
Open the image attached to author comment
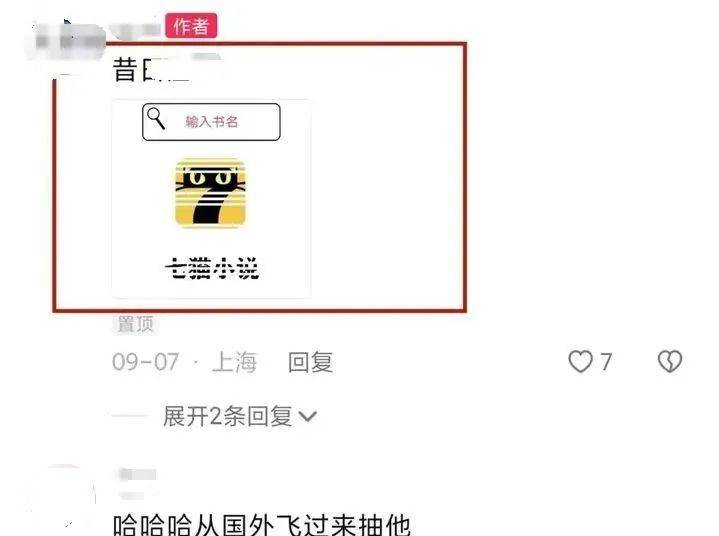click(x=211, y=199)
